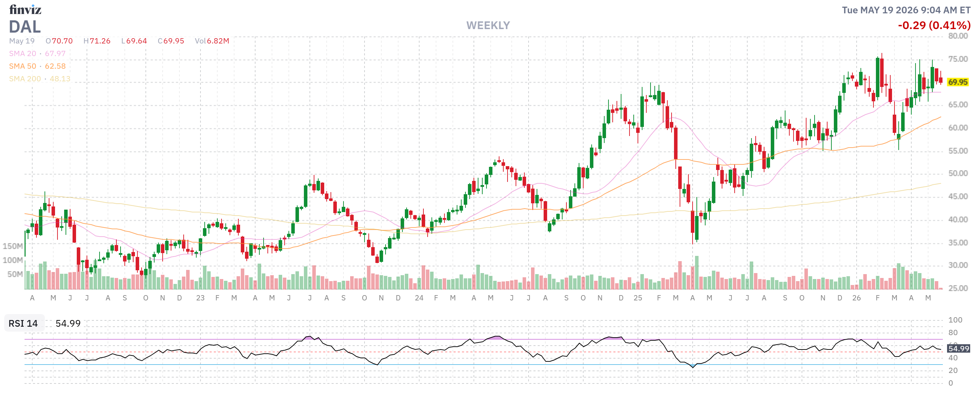
Task: Select the high value H 71.26
Action: point(97,41)
